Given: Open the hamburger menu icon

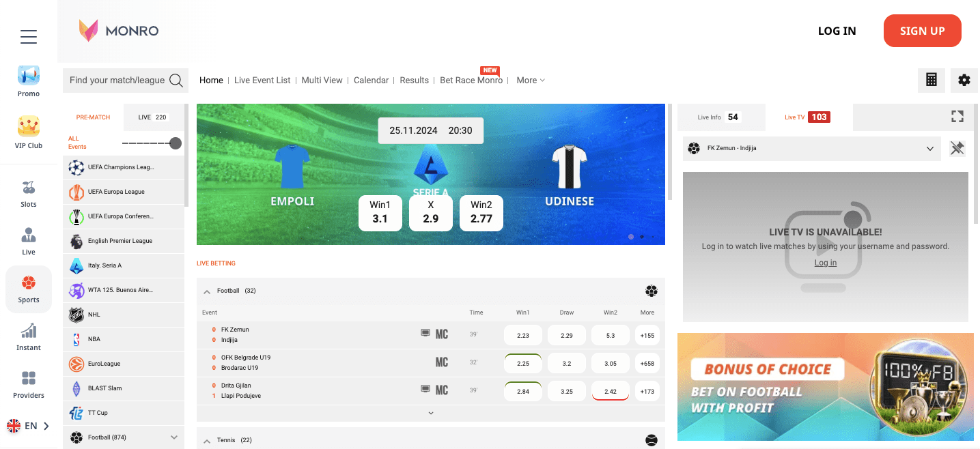Looking at the screenshot, I should (29, 37).
